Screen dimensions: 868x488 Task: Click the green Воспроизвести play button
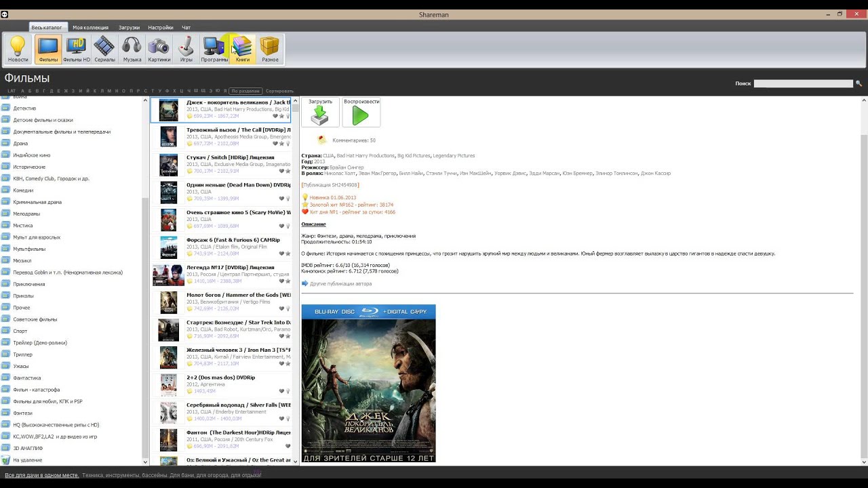pyautogui.click(x=361, y=112)
